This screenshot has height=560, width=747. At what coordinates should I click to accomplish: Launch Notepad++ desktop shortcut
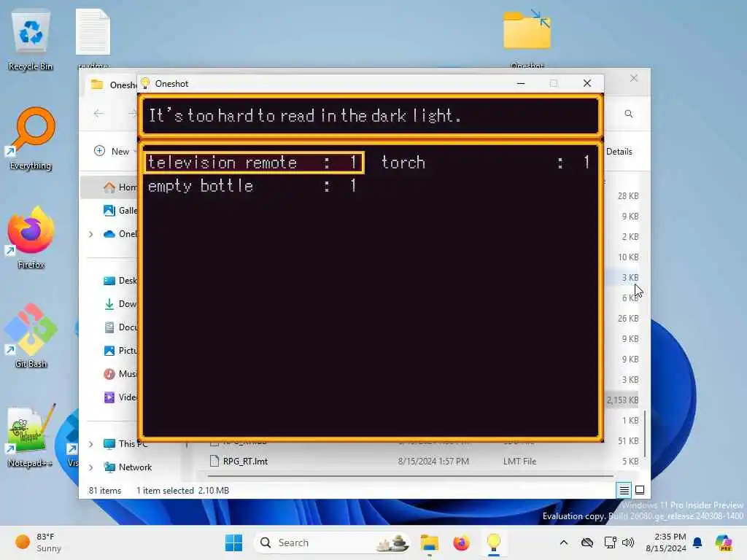(31, 436)
